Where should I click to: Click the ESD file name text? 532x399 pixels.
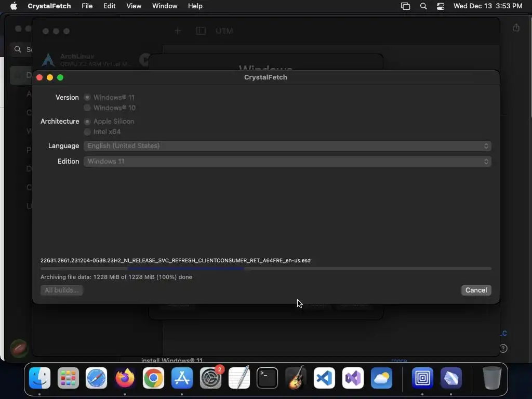click(x=176, y=261)
